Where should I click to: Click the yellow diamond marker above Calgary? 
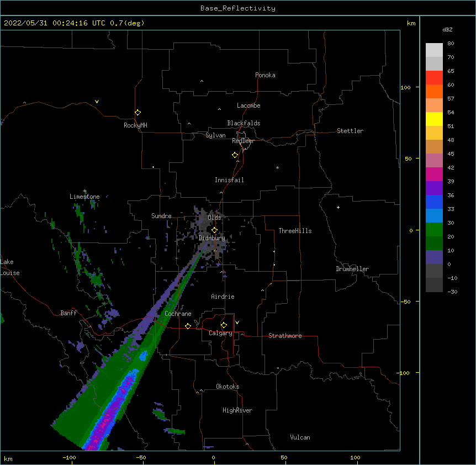tap(224, 325)
